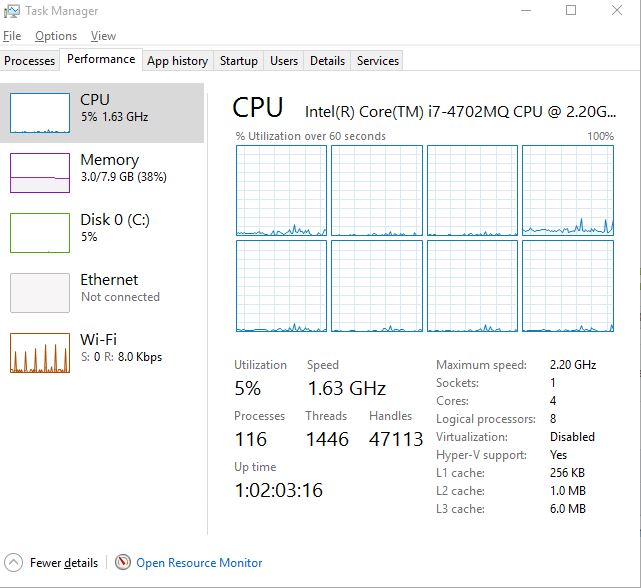Select the Ethernet adapter thumbnail
Image resolution: width=641 pixels, height=588 pixels.
(x=40, y=293)
